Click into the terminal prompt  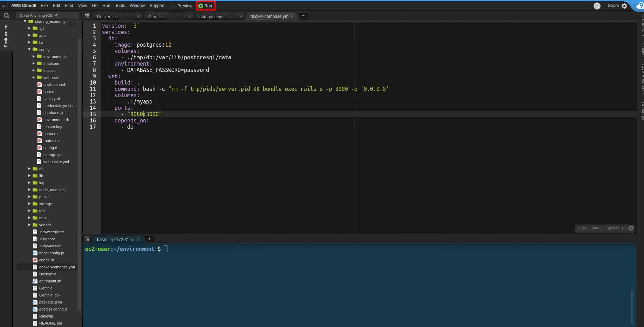pos(165,249)
